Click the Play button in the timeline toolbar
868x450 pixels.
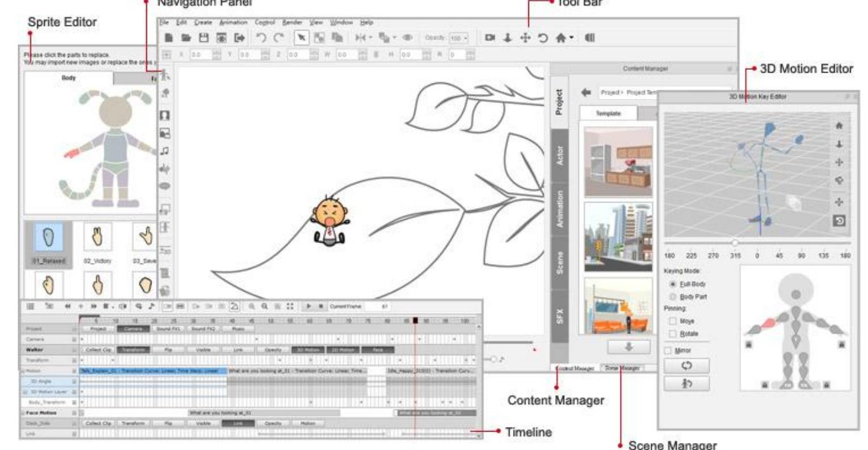pos(309,306)
